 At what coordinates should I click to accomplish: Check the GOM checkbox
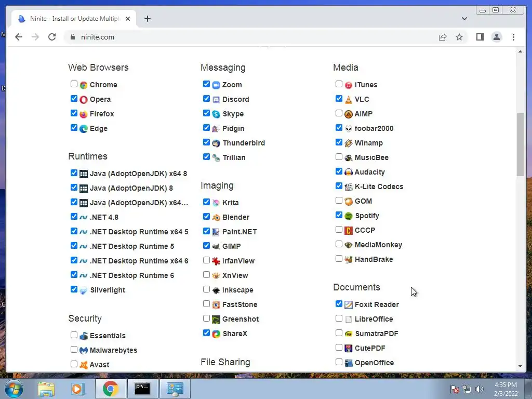point(339,200)
